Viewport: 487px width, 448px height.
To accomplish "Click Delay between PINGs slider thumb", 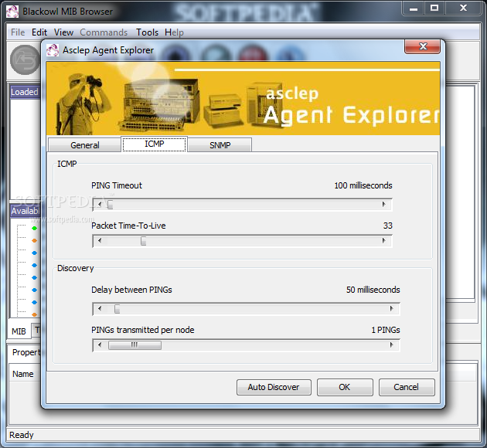I will (117, 309).
